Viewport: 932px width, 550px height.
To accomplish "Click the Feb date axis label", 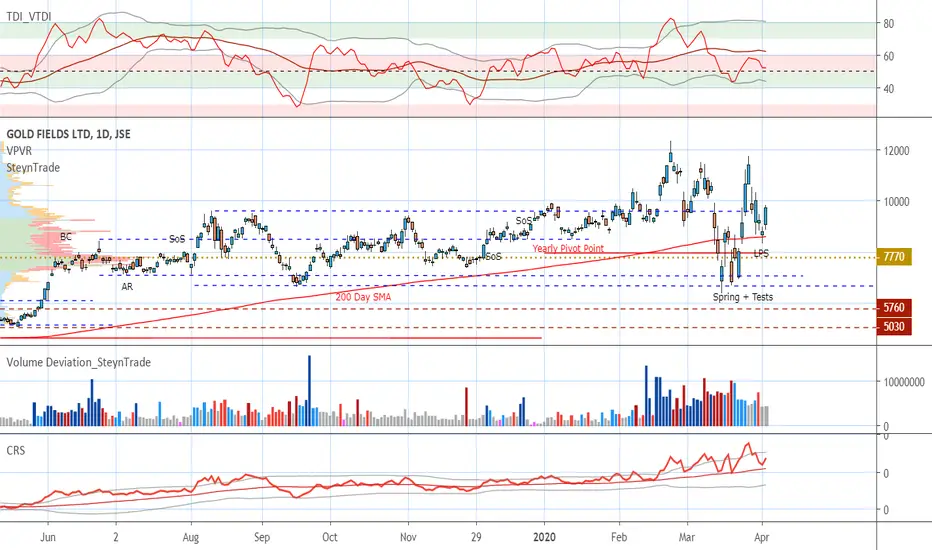I will click(619, 537).
